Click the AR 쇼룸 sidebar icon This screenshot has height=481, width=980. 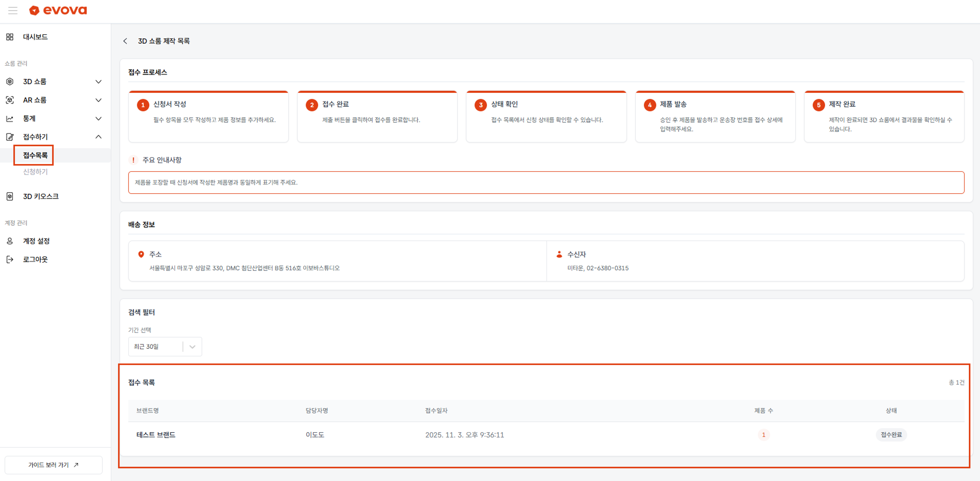10,100
